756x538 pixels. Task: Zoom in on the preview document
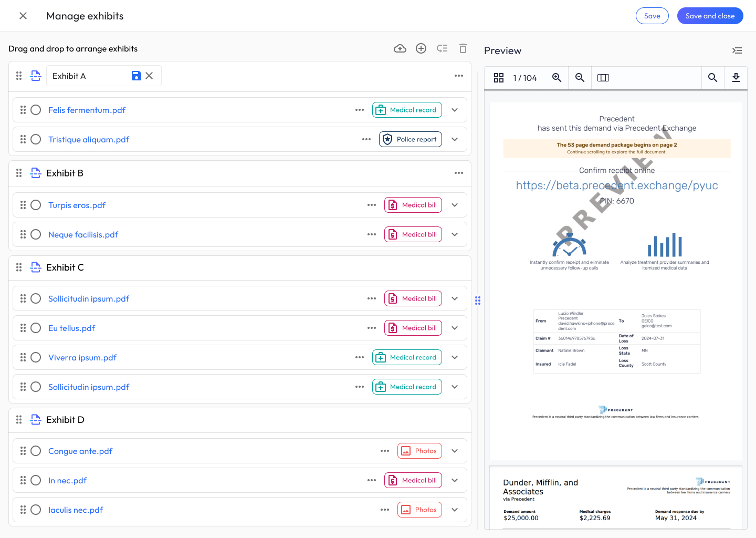[556, 78]
